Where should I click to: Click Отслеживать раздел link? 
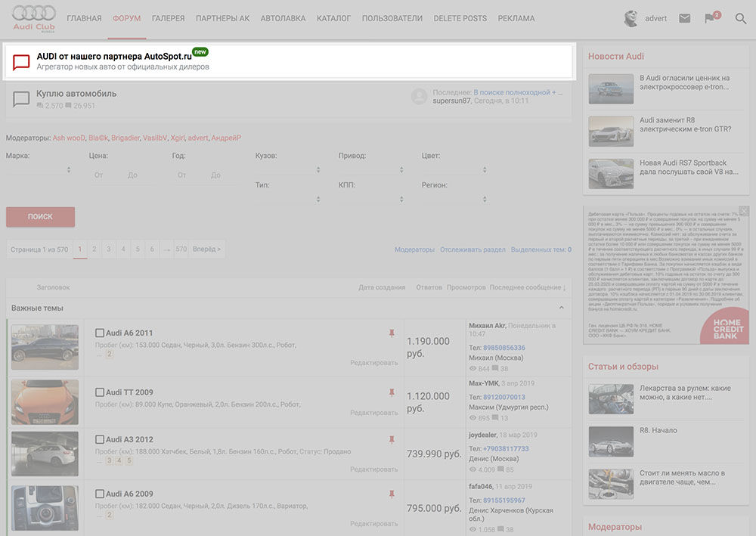472,249
